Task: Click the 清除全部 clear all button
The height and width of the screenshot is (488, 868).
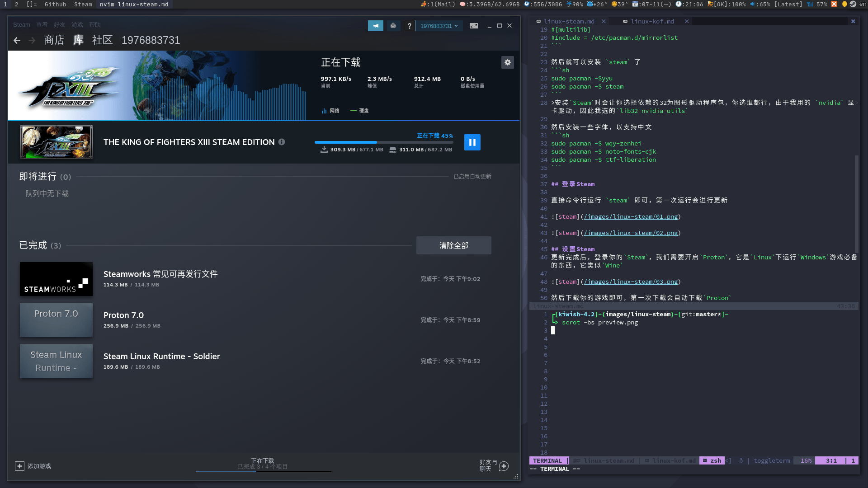Action: 454,245
